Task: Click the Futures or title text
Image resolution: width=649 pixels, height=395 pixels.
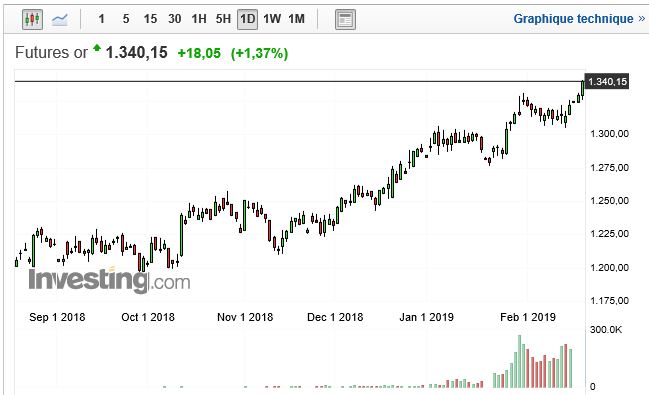Action: coord(51,53)
